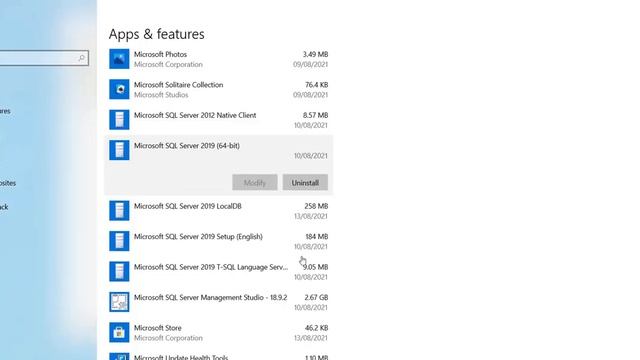
Task: Click the SQL Server 2019 (64-bit) icon
Action: [x=119, y=150]
